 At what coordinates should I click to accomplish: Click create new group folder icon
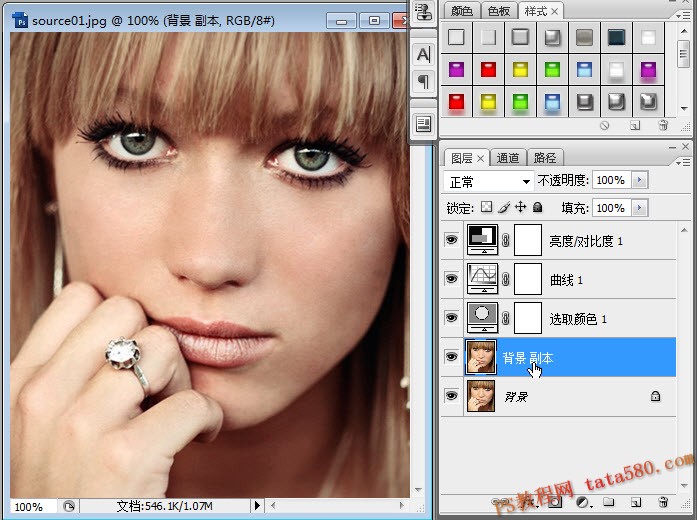pyautogui.click(x=609, y=502)
